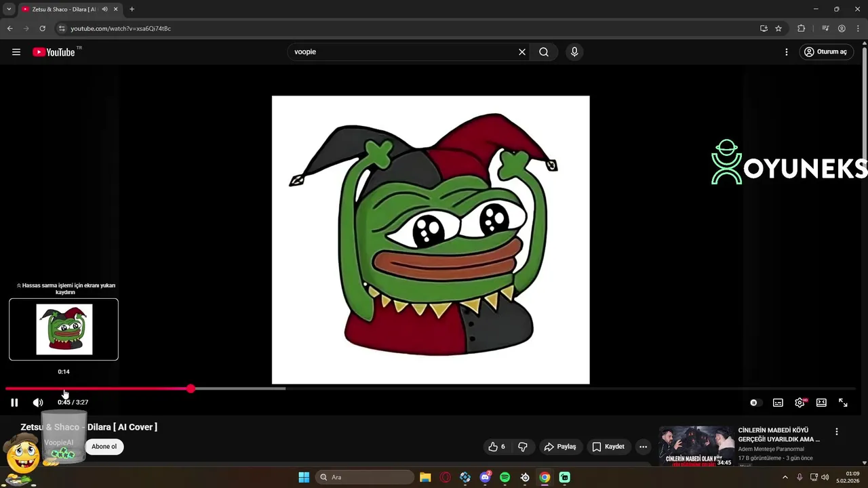Open Chrome icon in taskbar
Viewport: 868px width, 488px height.
[545, 477]
